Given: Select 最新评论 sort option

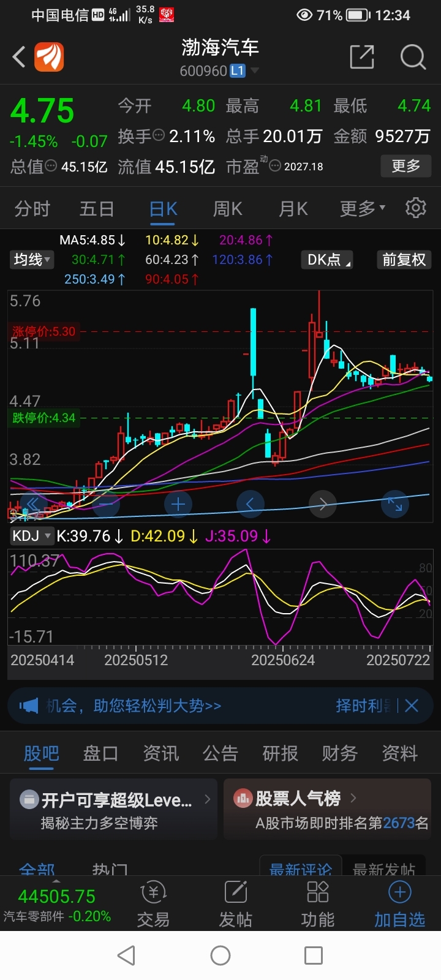Looking at the screenshot, I should pos(301,869).
